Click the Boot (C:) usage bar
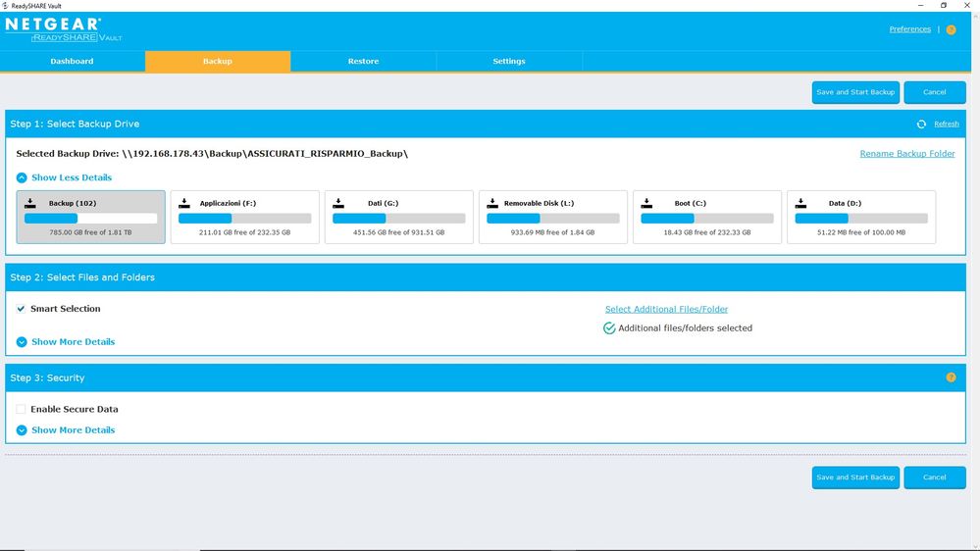The height and width of the screenshot is (551, 980). click(x=707, y=219)
